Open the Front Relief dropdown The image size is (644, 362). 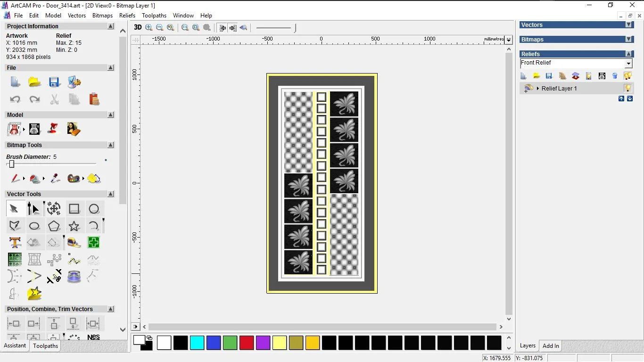[x=628, y=64]
